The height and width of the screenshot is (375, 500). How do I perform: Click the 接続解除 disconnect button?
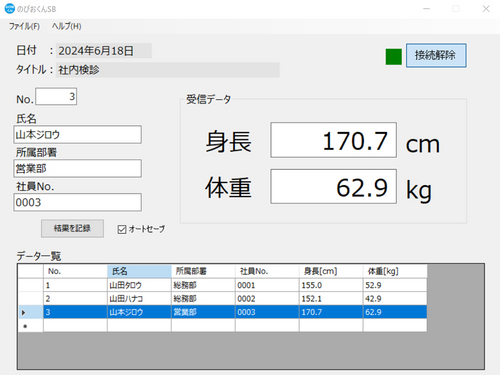pyautogui.click(x=436, y=55)
